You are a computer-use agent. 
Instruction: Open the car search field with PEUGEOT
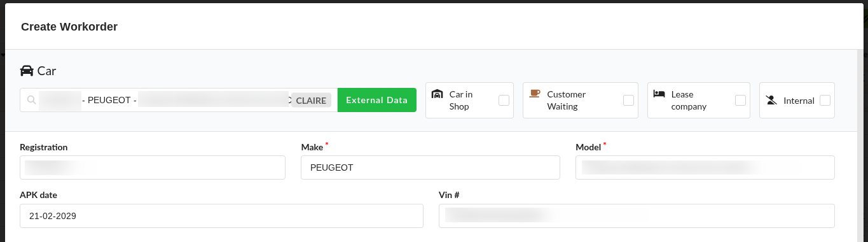coord(179,100)
